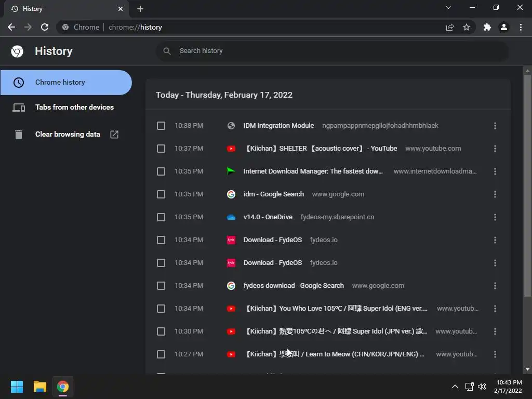
Task: Click the green IDM favicon
Action: pos(231,171)
